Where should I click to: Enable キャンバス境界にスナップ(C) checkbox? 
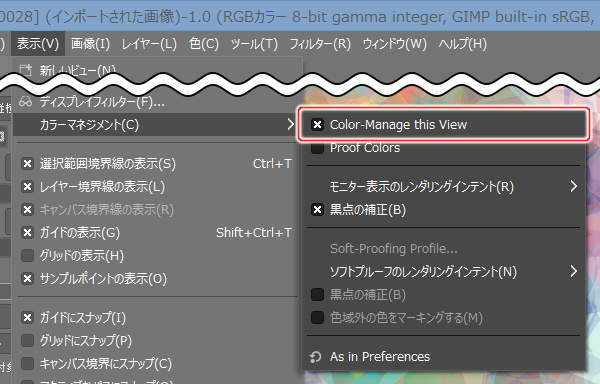(28, 363)
